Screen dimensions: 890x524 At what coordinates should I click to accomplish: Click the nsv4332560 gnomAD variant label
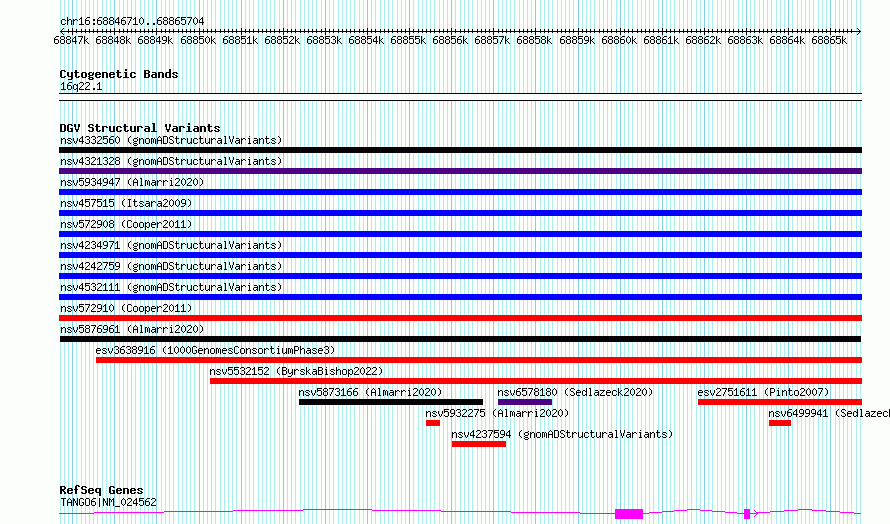(171, 140)
